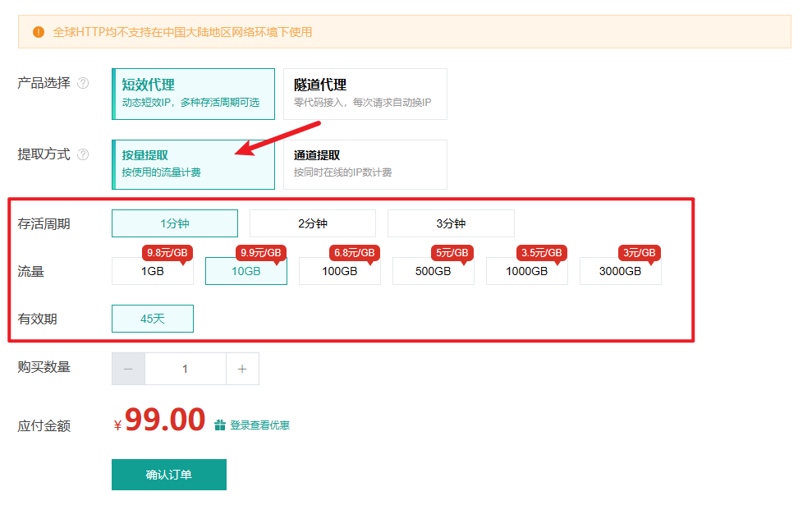Pick the 3000GB traffic package
This screenshot has height=510, width=812.
pos(620,272)
